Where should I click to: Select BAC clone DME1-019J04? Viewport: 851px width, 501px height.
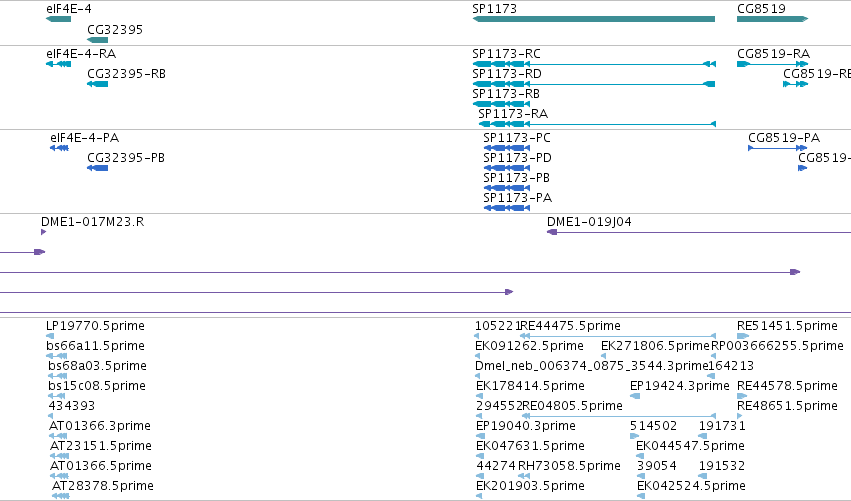click(x=699, y=232)
